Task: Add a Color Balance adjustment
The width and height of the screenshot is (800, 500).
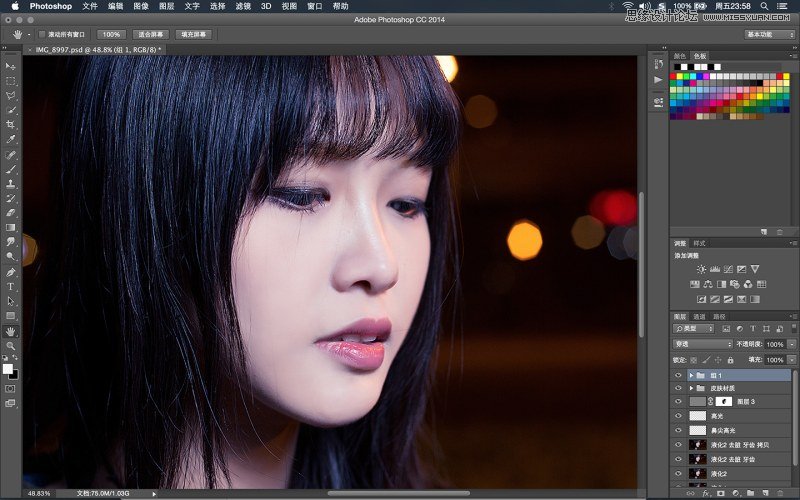Action: pyautogui.click(x=708, y=284)
